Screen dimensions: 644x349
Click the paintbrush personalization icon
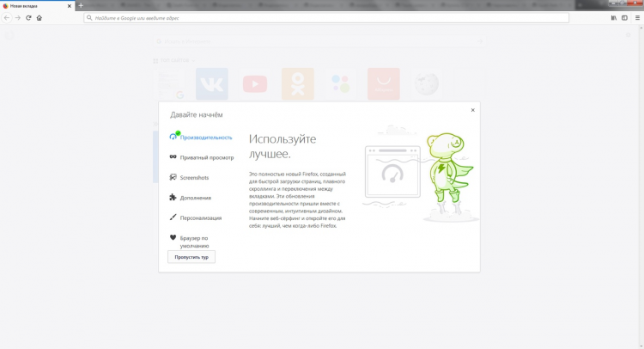click(173, 217)
